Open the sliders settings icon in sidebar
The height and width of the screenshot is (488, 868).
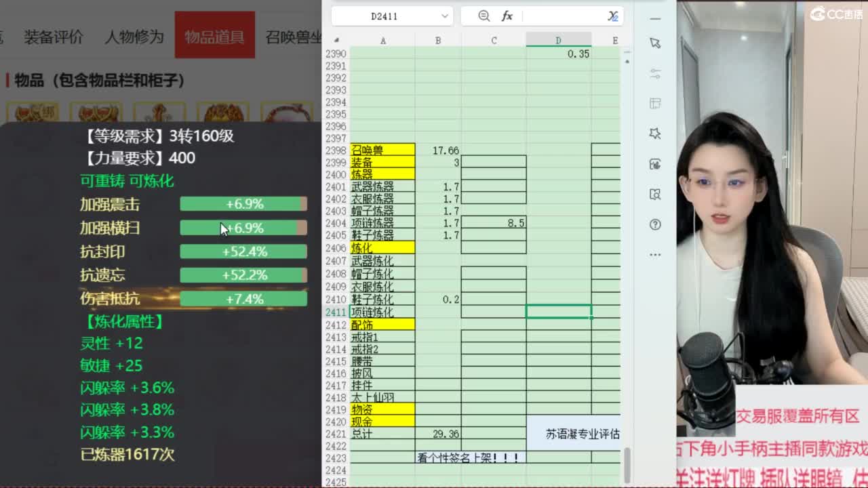click(x=655, y=73)
